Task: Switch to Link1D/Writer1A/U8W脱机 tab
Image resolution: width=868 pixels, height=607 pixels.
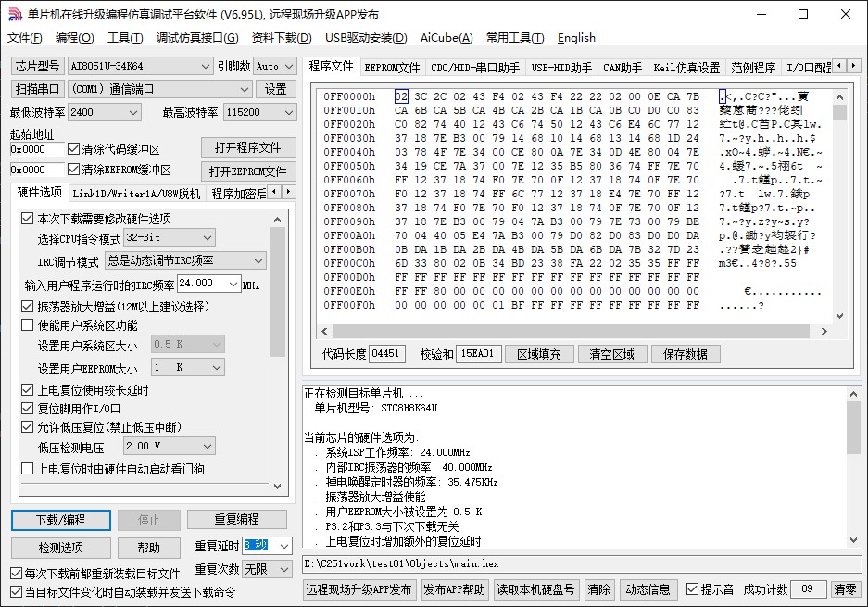Action: [x=136, y=194]
